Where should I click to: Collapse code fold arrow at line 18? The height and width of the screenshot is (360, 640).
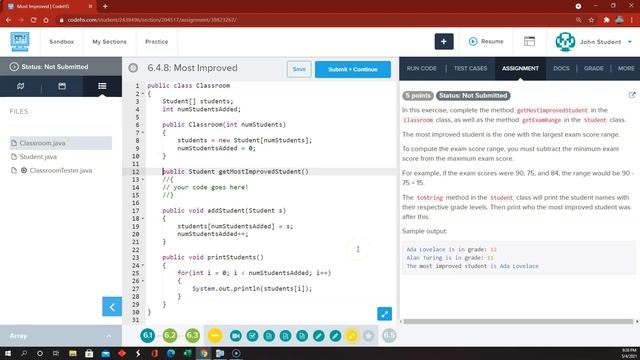(x=143, y=218)
